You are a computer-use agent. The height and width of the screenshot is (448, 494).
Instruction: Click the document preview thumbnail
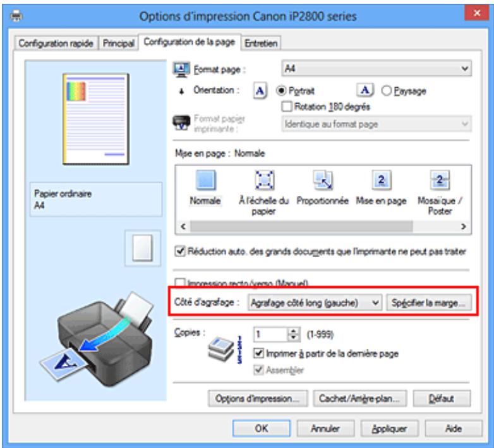[x=96, y=119]
